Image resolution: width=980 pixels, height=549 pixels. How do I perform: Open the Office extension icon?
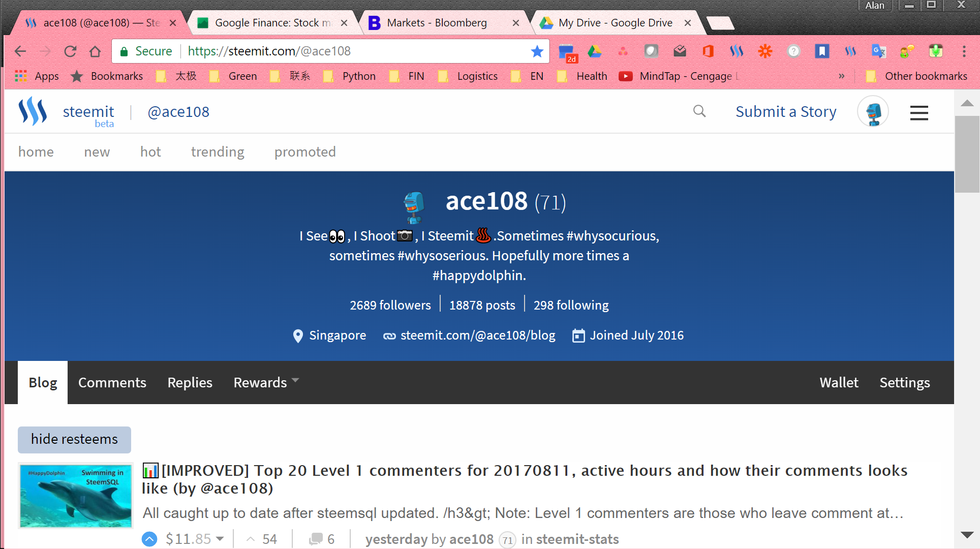tap(708, 51)
